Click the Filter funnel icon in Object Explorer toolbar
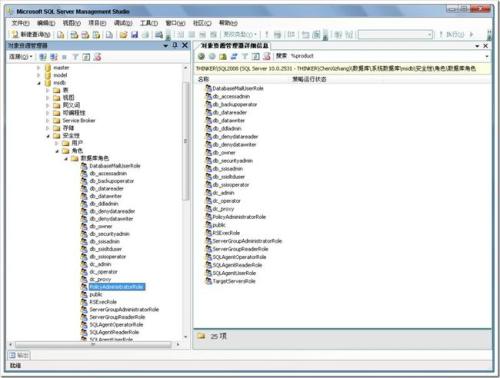Viewport: 500px width, 378px height. (x=76, y=57)
